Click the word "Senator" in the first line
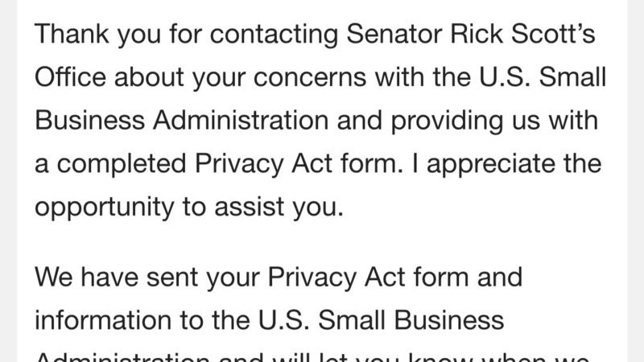 [x=394, y=33]
